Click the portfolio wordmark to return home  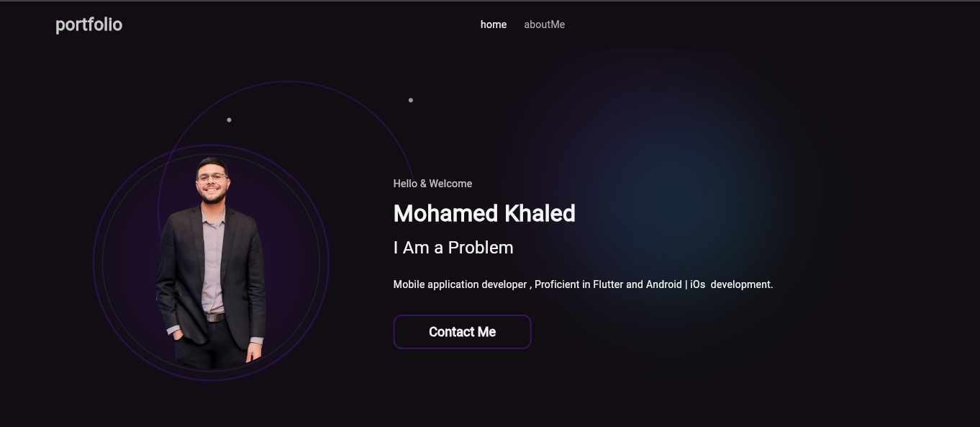coord(89,24)
